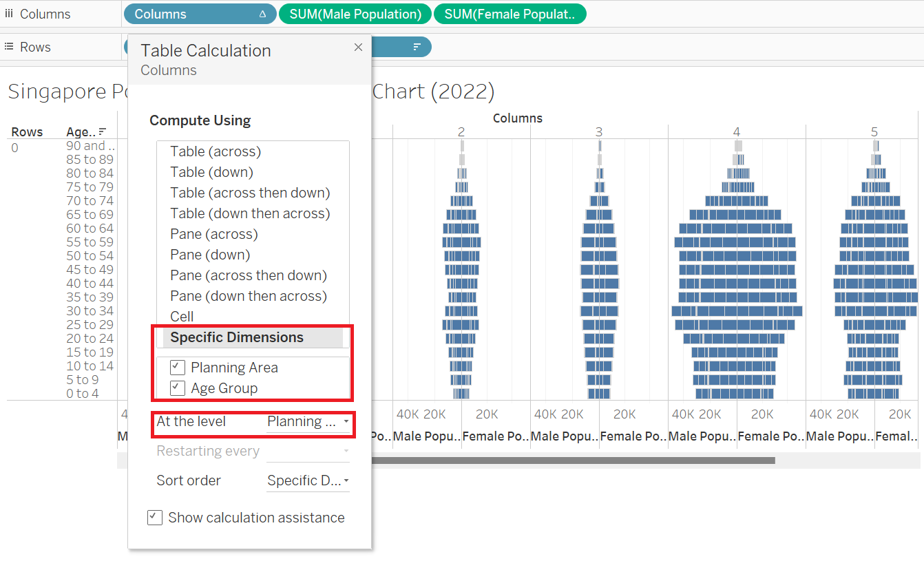
Task: Choose Pane (down) in Compute Using list
Action: (210, 255)
